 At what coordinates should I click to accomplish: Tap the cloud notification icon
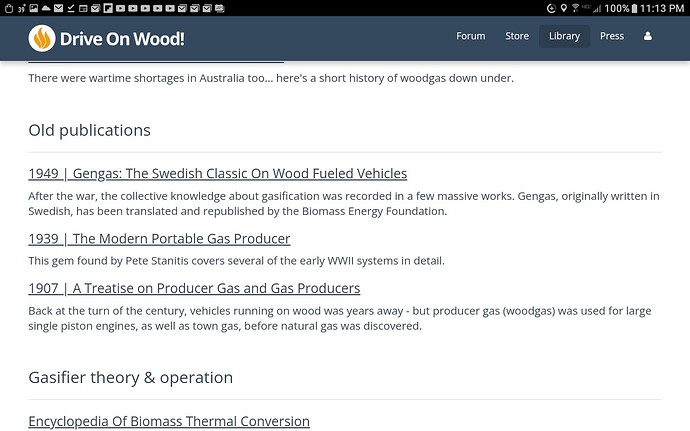(46, 8)
